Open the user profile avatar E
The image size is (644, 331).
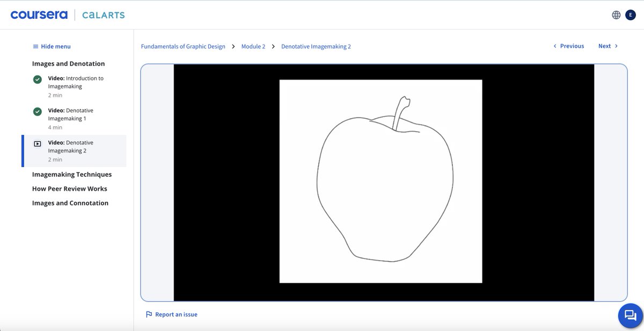tap(631, 15)
